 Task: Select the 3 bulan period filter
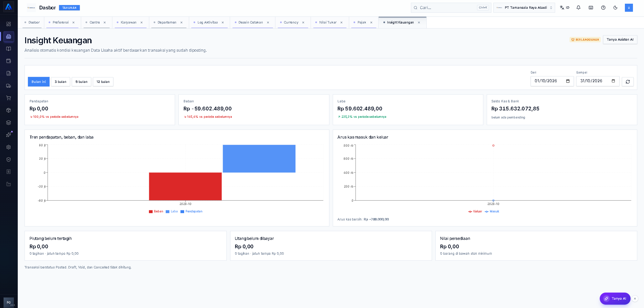coord(60,82)
